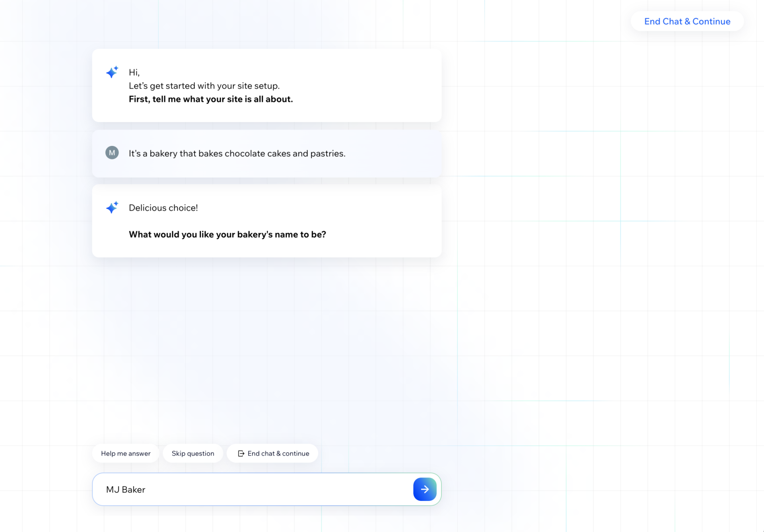Click the user's bakery description message

pyautogui.click(x=237, y=153)
